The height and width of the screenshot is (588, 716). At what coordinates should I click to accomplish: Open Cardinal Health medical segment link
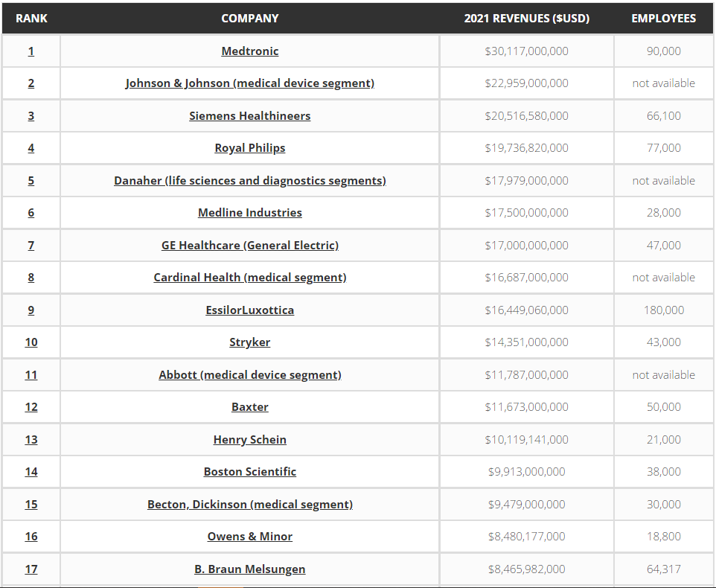250,278
